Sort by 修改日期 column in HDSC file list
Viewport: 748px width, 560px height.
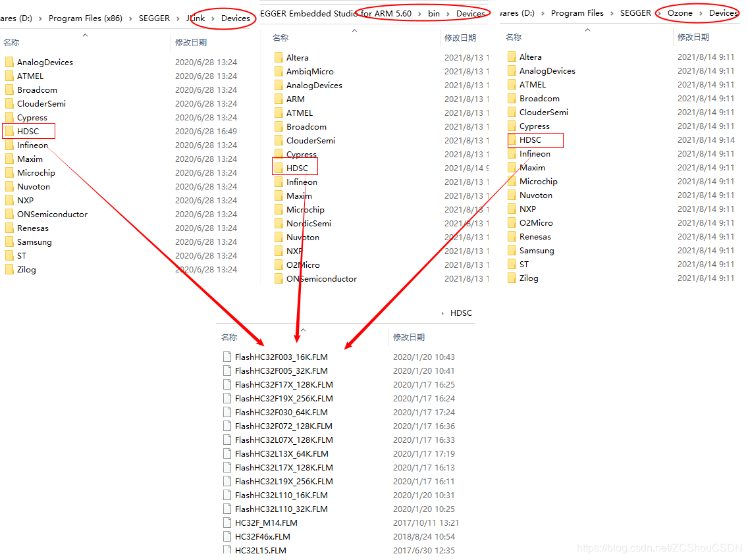(x=409, y=337)
